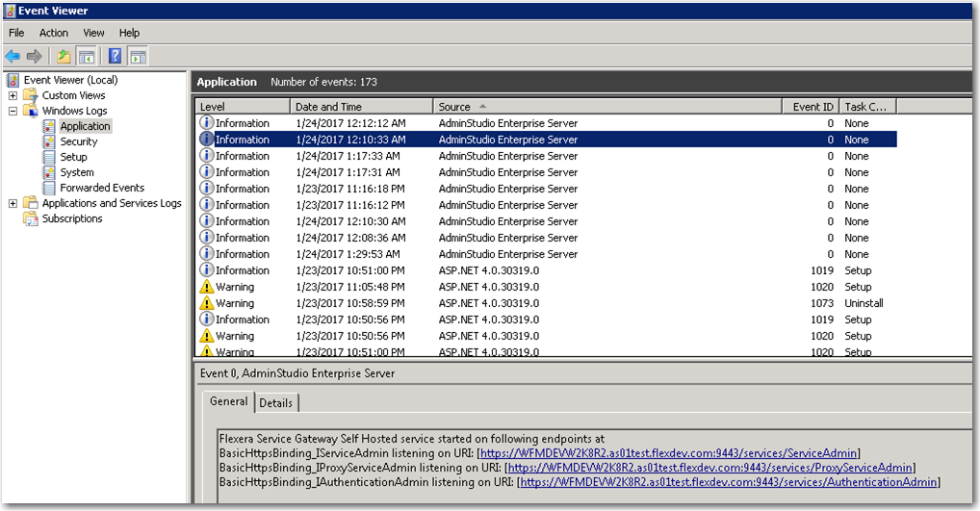Click the 'Number of events: 173' label

pyautogui.click(x=323, y=82)
